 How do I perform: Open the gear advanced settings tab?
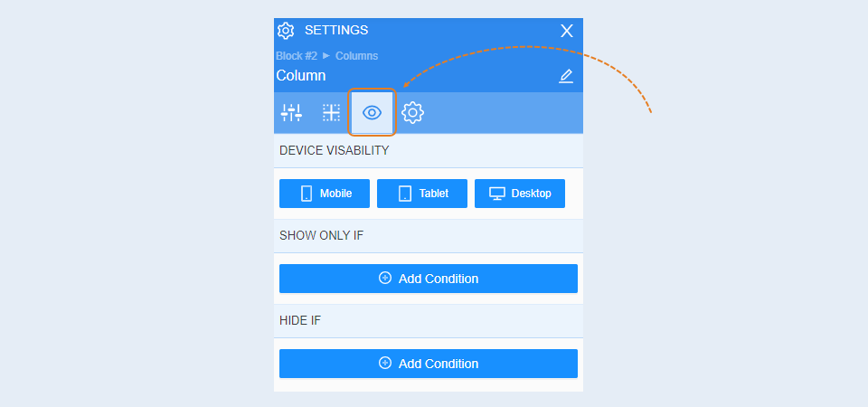pos(412,113)
